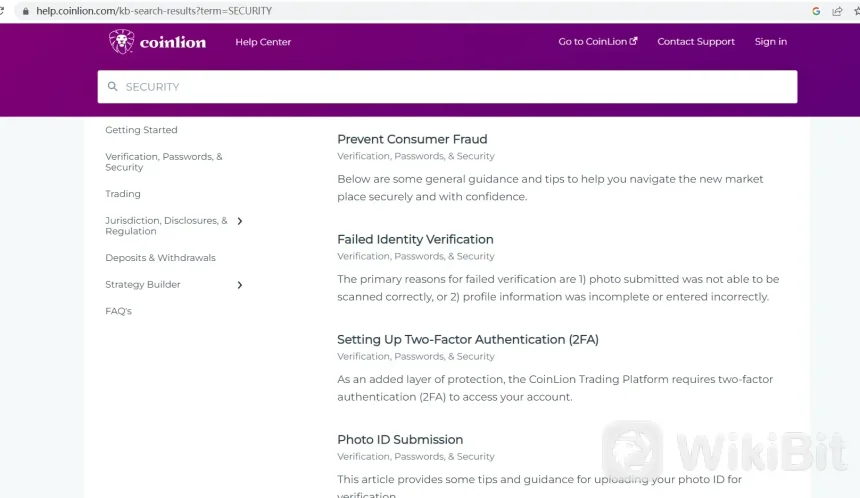Open the Contact Support page
860x498 pixels.
pyautogui.click(x=695, y=42)
